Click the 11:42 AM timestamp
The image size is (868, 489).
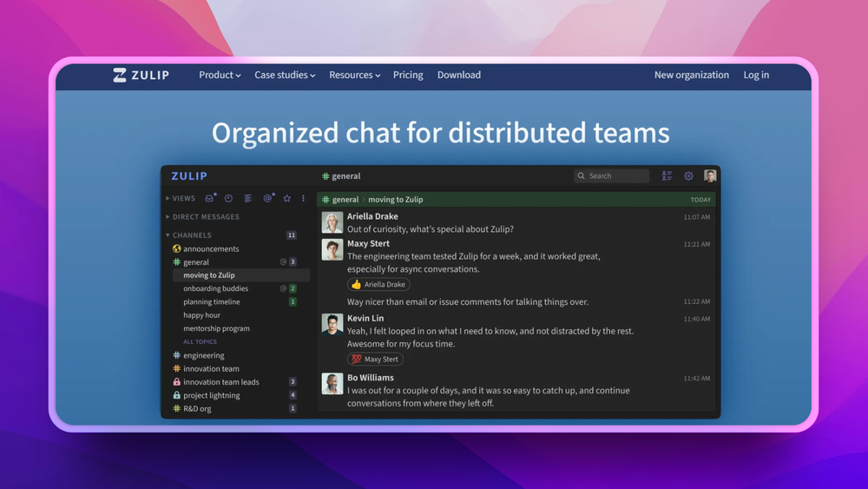click(x=696, y=378)
